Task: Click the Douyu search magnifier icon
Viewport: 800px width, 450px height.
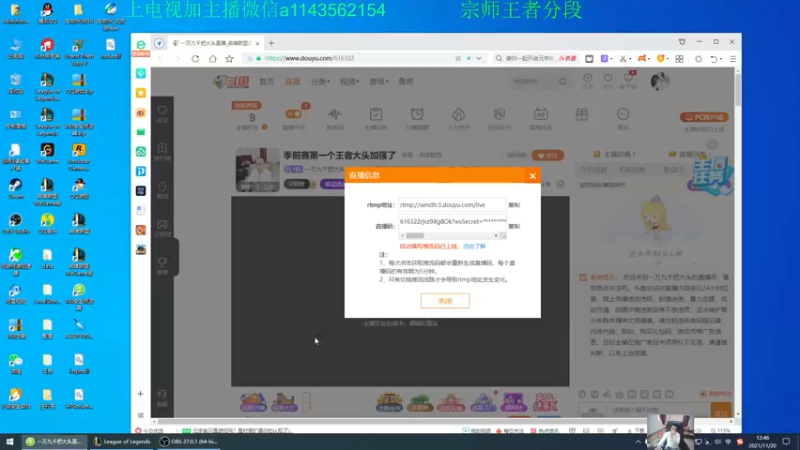Action: coord(562,82)
